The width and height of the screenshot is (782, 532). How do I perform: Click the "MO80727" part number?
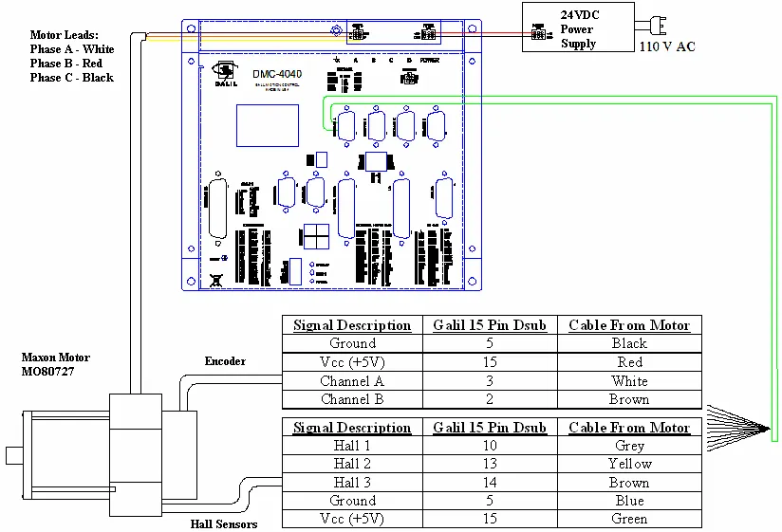tap(47, 371)
